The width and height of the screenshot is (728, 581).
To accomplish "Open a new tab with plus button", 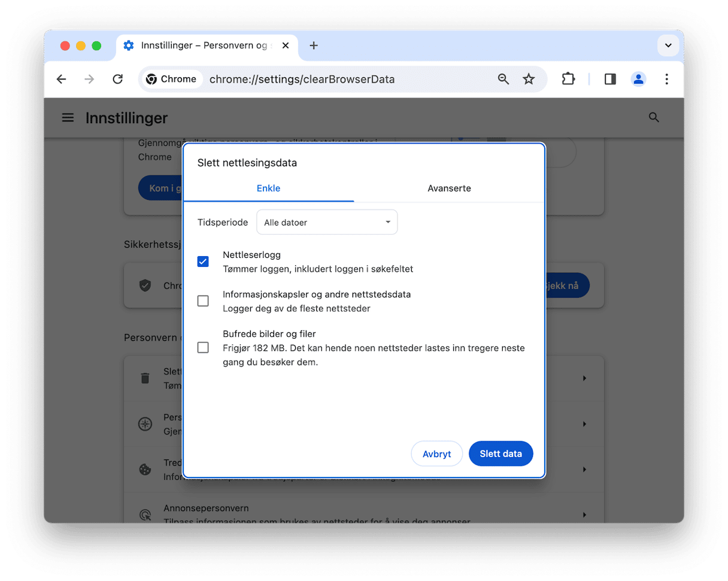I will pyautogui.click(x=314, y=45).
